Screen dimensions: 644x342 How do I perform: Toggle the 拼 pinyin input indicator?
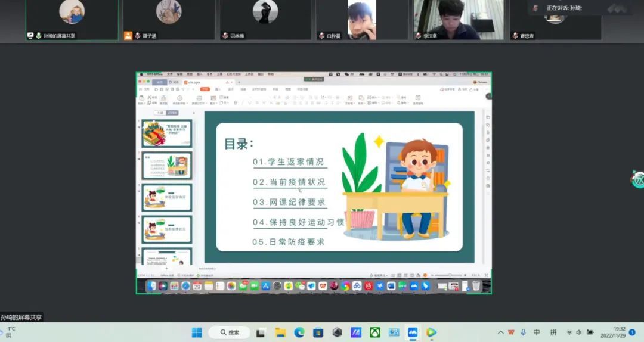coord(553,332)
